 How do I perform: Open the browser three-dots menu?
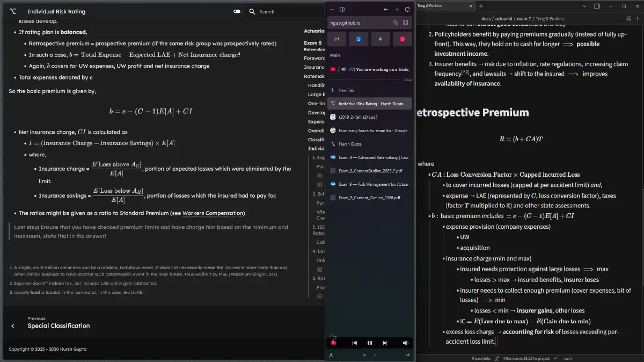[332, 9]
